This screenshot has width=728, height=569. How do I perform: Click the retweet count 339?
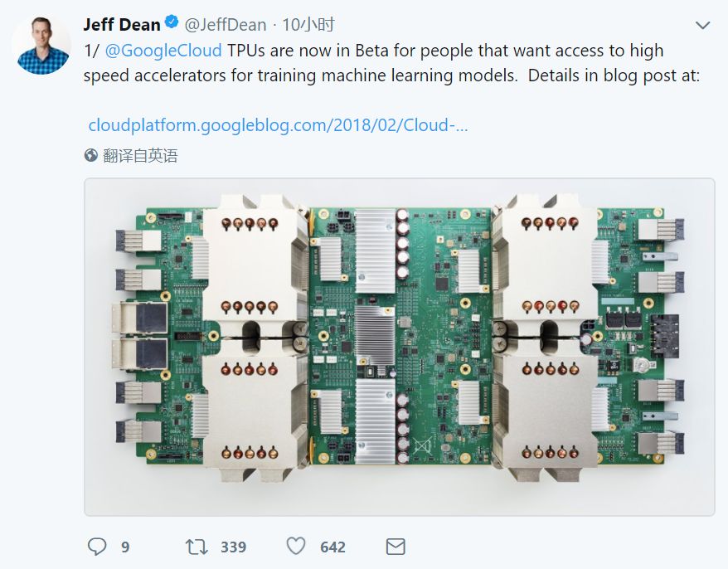[233, 547]
